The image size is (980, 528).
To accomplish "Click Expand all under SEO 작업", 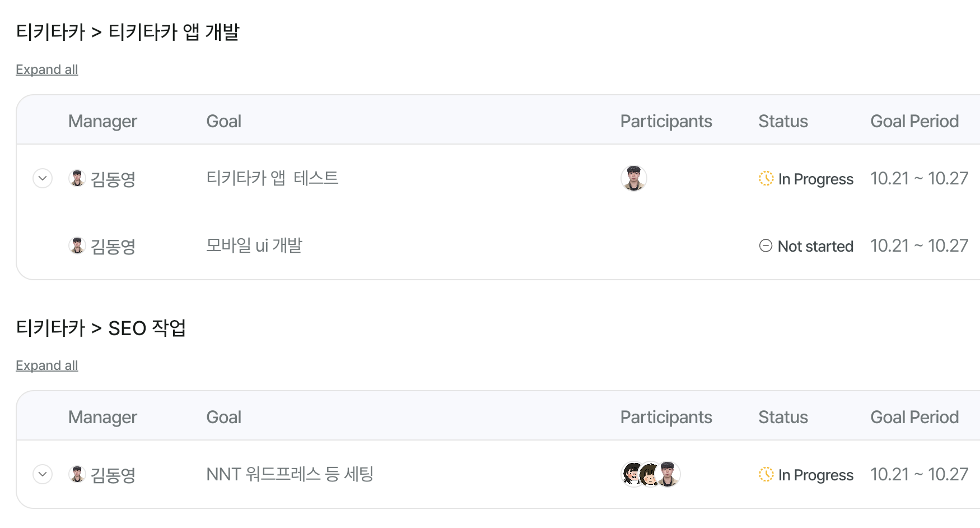I will [x=46, y=365].
